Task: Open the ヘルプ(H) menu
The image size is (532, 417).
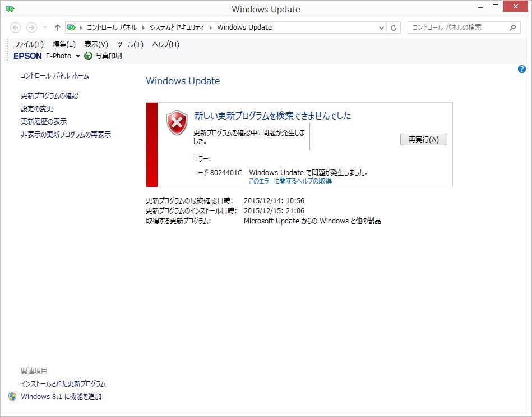Action: pyautogui.click(x=165, y=44)
